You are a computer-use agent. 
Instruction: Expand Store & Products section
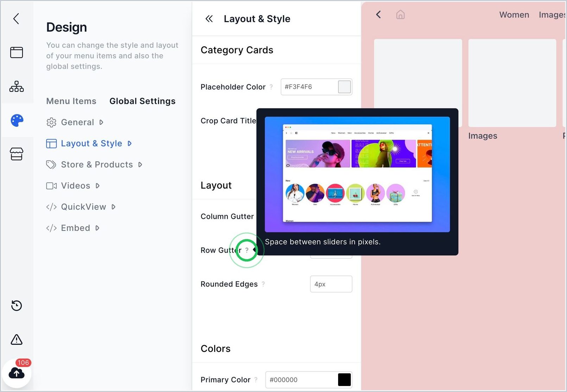pyautogui.click(x=94, y=164)
